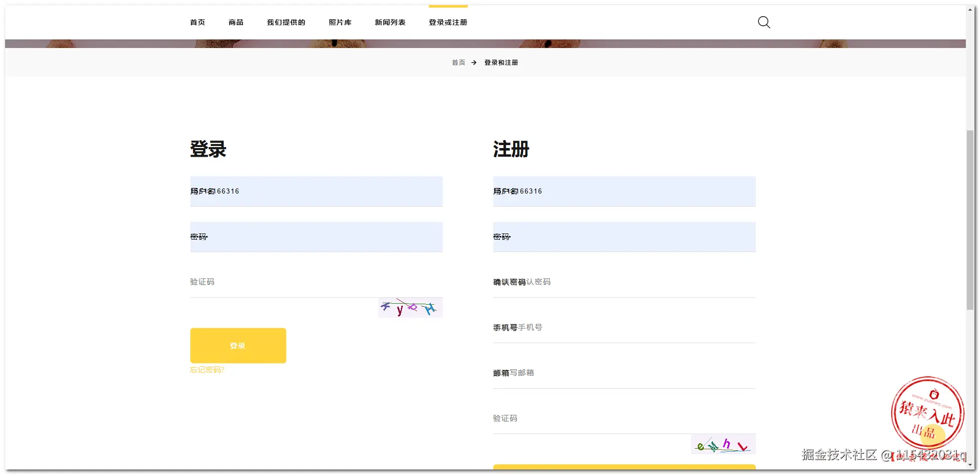Focus the 确认密码 field in registration
The width and height of the screenshot is (980, 475).
point(625,282)
